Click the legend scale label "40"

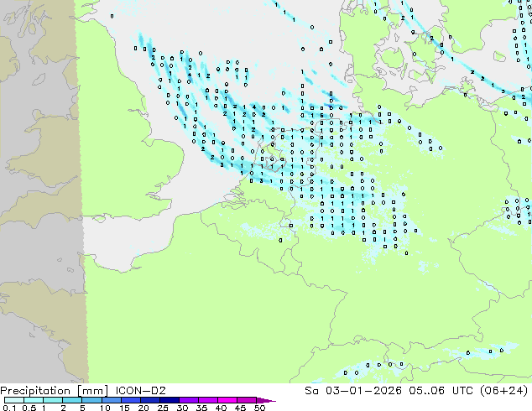click(222, 408)
